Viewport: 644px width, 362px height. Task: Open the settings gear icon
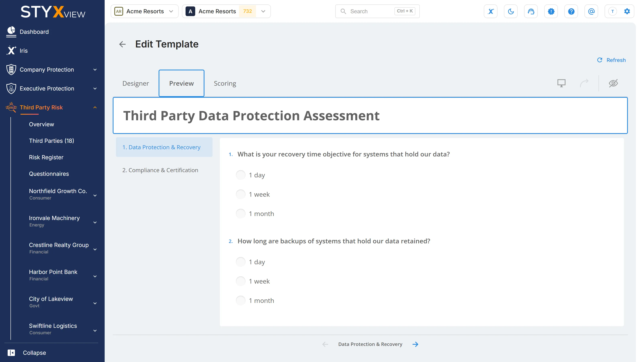point(627,11)
